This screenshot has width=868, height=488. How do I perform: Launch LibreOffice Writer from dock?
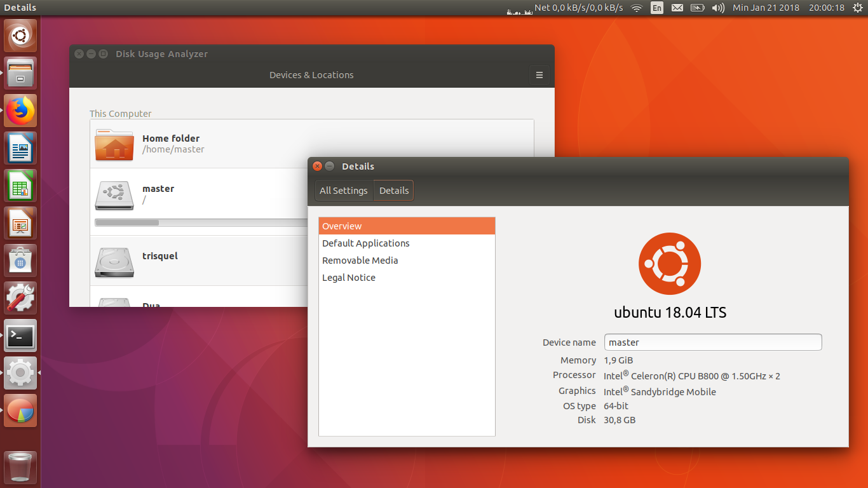click(x=20, y=148)
